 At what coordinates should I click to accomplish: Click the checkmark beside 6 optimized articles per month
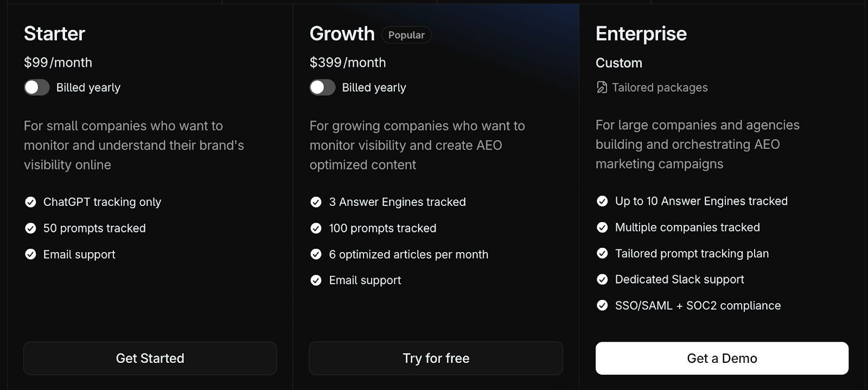316,254
